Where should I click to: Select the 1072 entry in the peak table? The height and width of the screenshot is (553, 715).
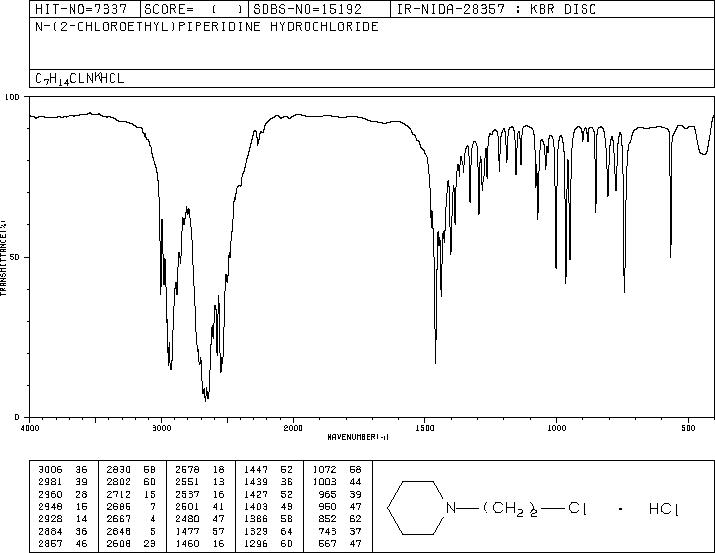[337, 470]
